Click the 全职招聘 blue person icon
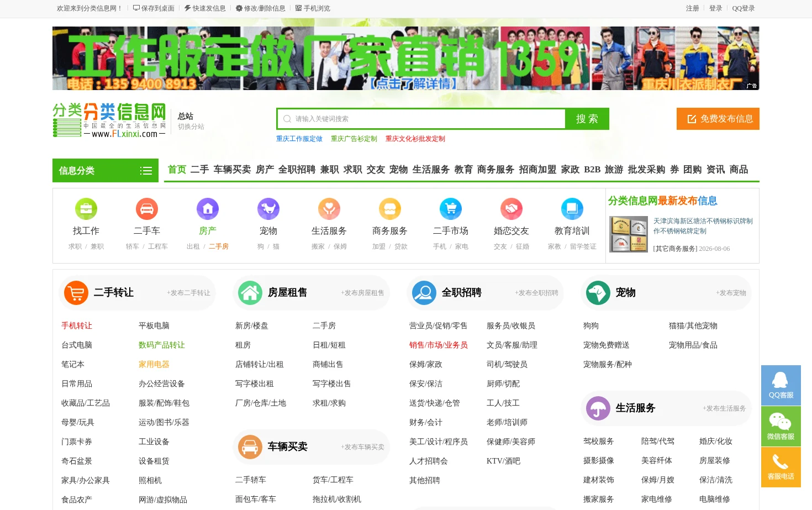Screen dimensions: 812x510 click(x=424, y=292)
